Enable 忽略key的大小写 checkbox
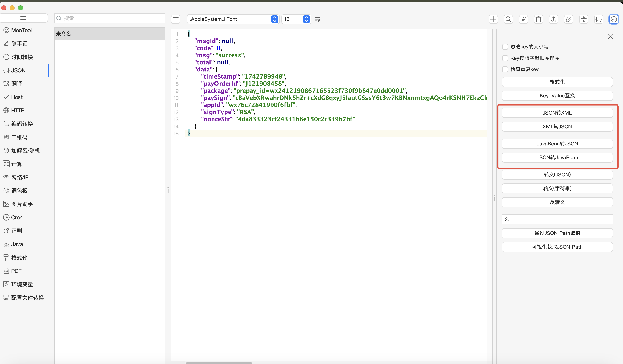 tap(505, 47)
